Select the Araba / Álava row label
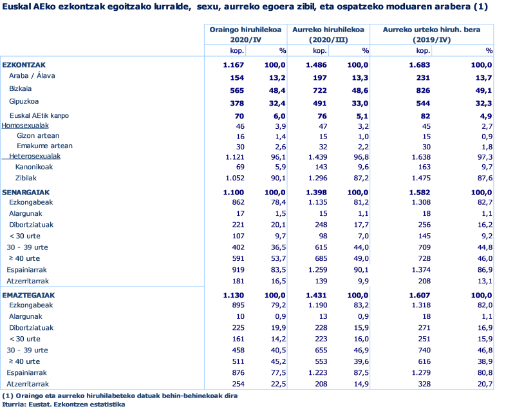The height and width of the screenshot is (420, 515). (33, 75)
